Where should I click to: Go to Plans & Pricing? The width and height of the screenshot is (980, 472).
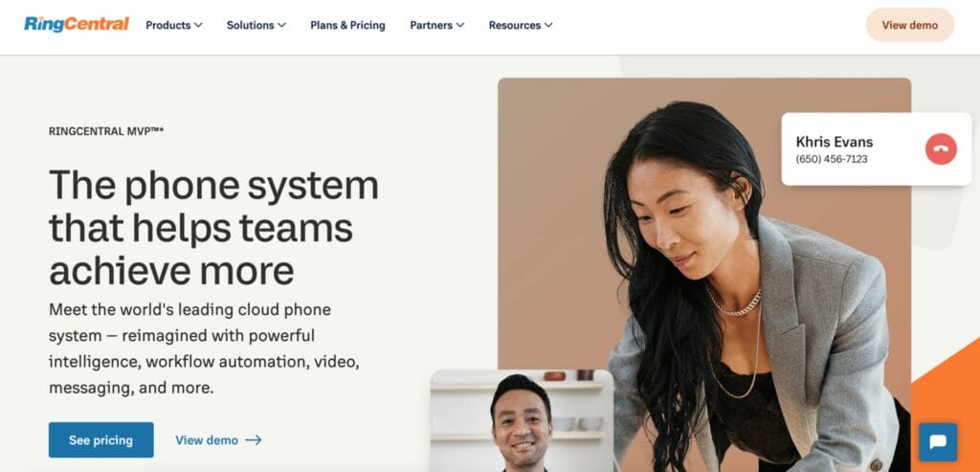[347, 26]
